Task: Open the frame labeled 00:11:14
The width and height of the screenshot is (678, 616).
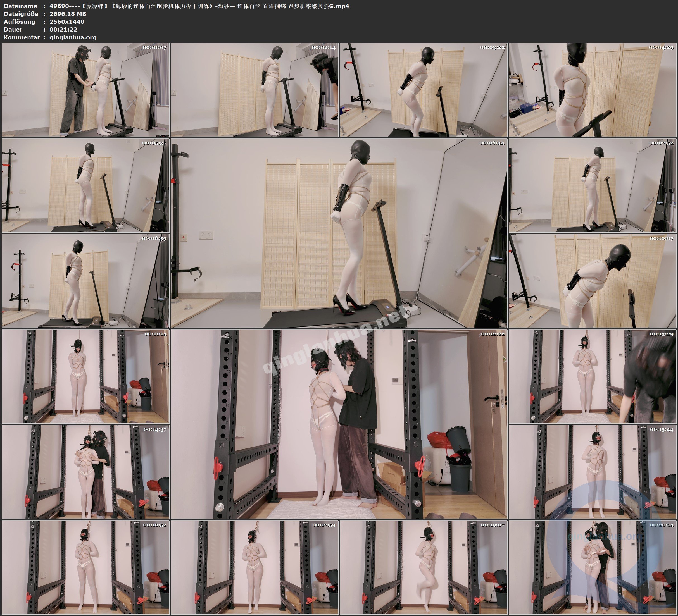Action: point(85,376)
